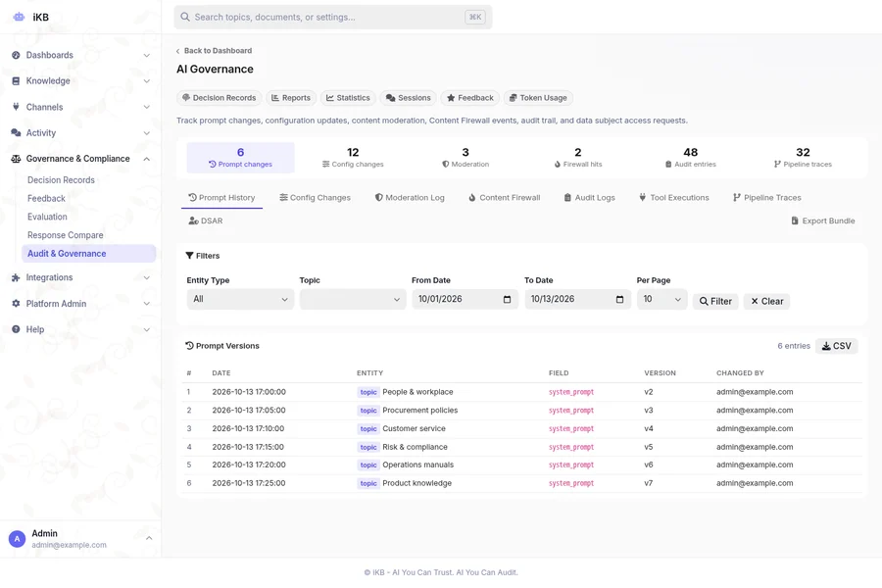Select the 6 Prompt changes stat card

coord(241,158)
